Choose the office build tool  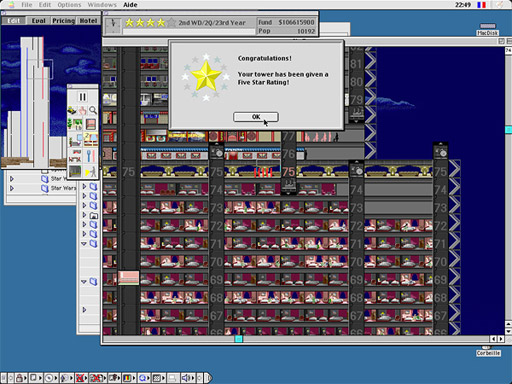[75, 140]
